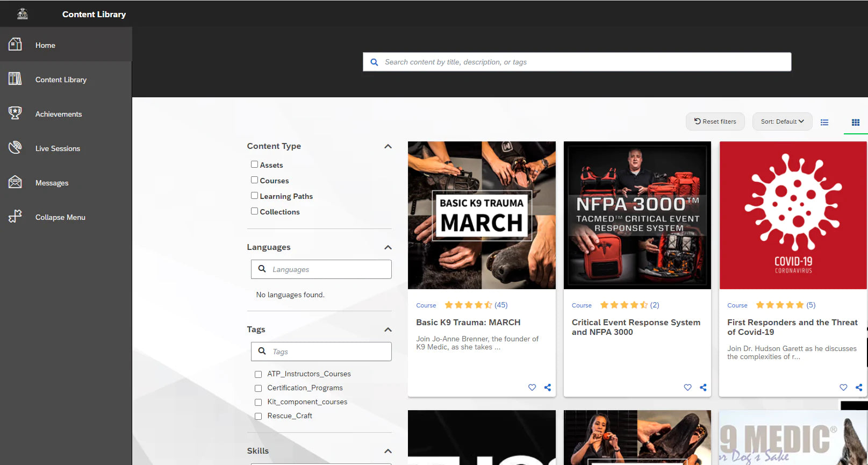Viewport: 868px width, 465px height.
Task: Switch to grid view icon
Action: pos(855,123)
